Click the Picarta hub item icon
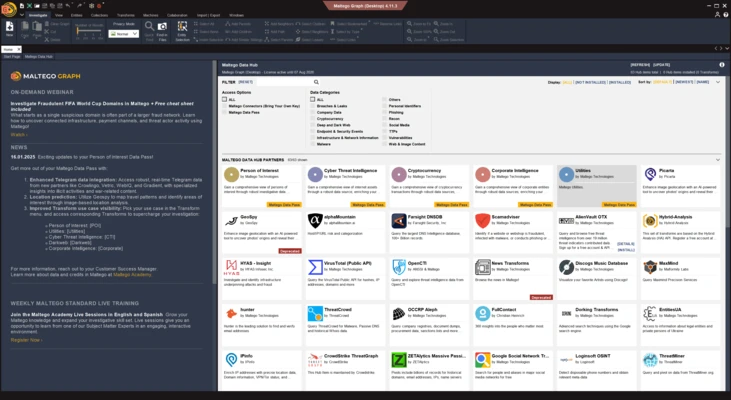 pyautogui.click(x=650, y=174)
